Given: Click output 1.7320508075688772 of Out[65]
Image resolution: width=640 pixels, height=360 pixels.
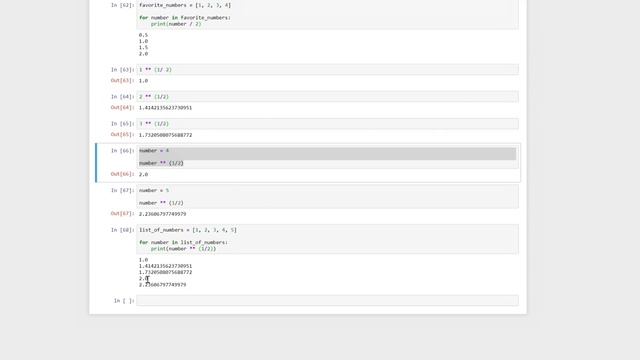Looking at the screenshot, I should (x=165, y=135).
